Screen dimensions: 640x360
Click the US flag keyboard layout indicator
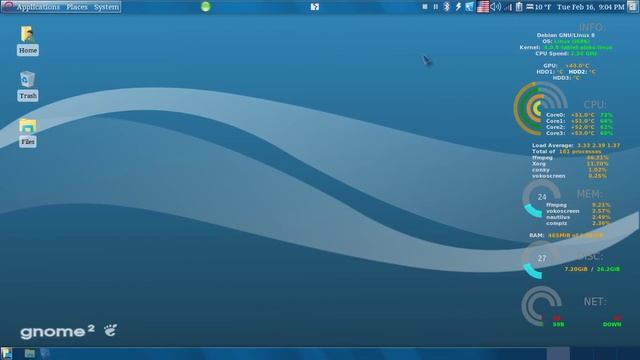483,7
